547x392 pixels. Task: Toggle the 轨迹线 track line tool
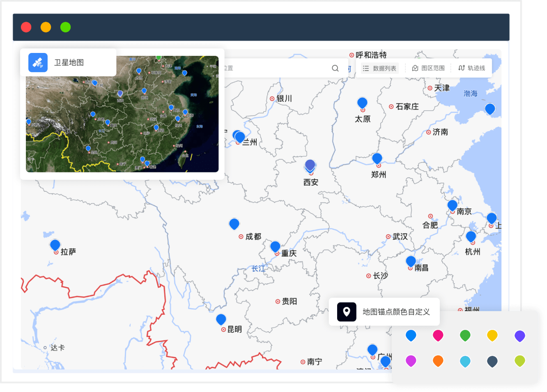pyautogui.click(x=471, y=68)
